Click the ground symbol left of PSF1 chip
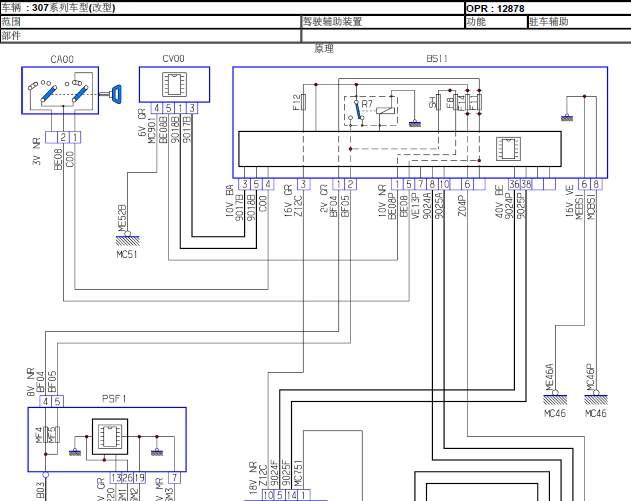 (x=75, y=452)
